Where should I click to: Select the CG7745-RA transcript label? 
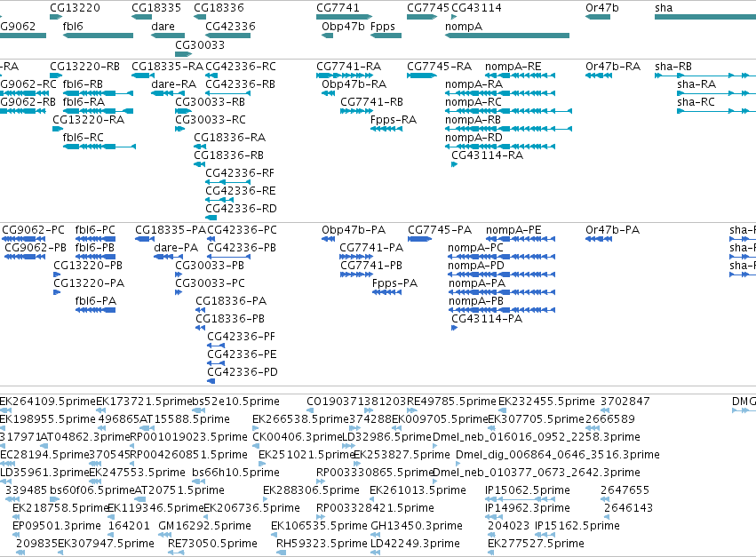pos(439,66)
